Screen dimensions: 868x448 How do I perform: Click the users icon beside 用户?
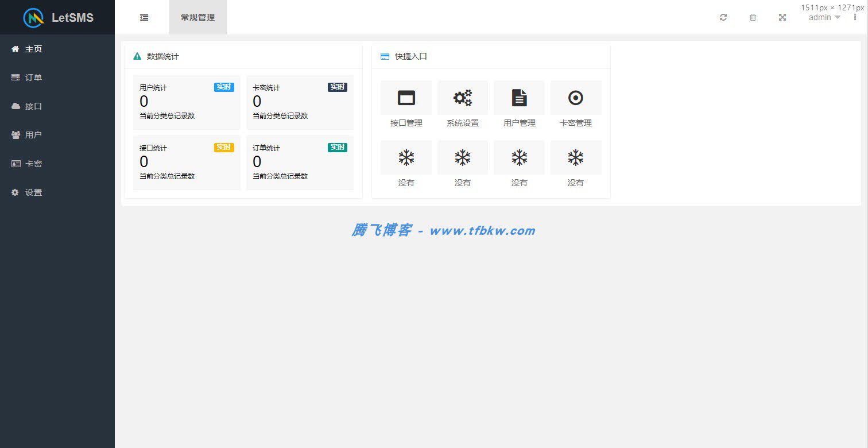tap(15, 135)
